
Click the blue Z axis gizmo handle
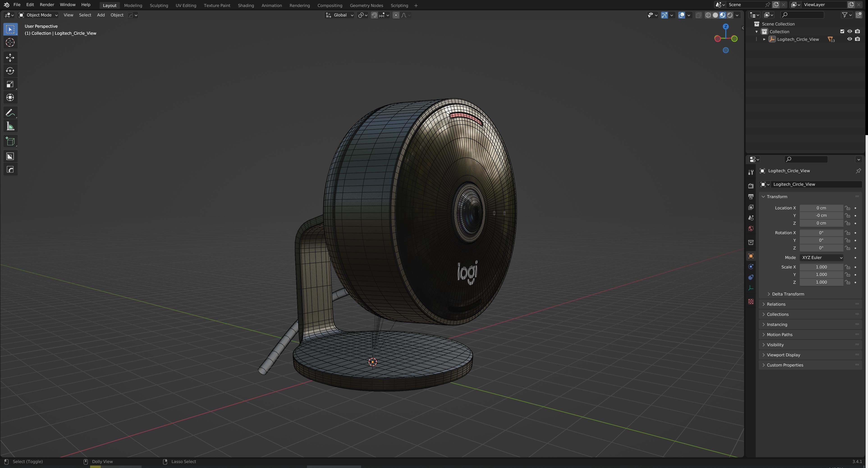coord(726,27)
